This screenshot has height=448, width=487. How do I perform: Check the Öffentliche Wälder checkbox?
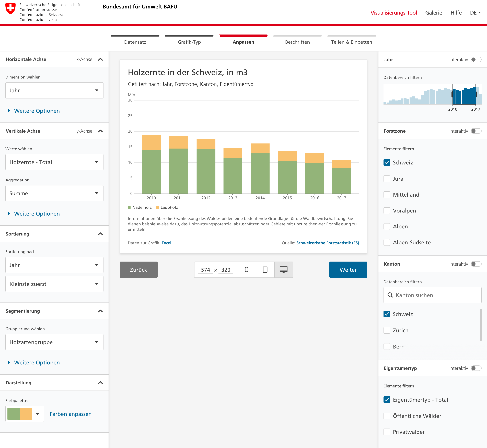click(387, 416)
